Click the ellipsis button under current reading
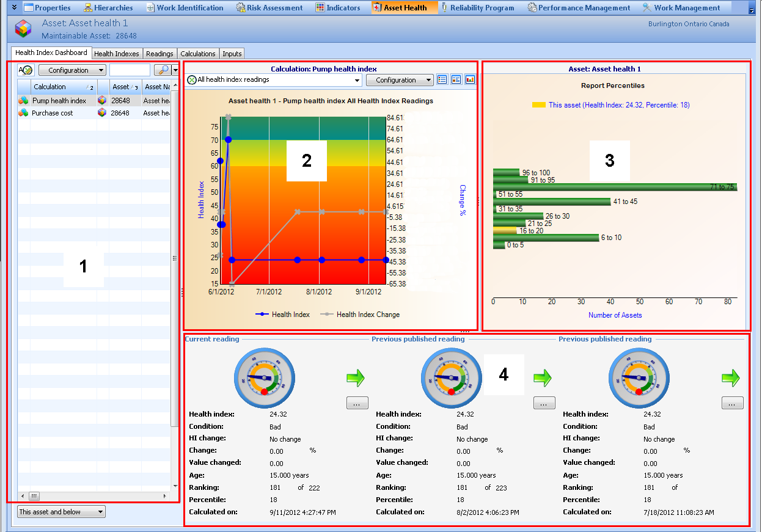This screenshot has width=762, height=532. 357,403
